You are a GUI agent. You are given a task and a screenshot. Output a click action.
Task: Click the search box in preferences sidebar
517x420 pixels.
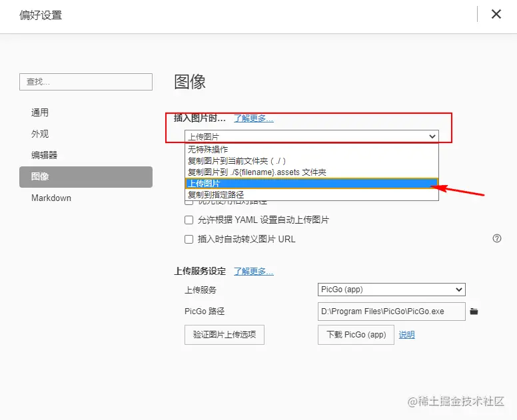click(86, 82)
